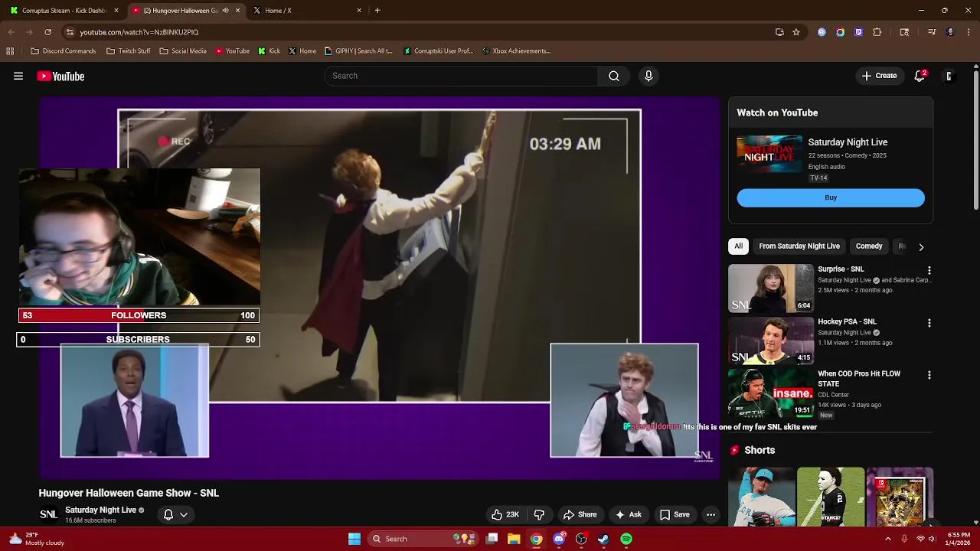Open Discord from the taskbar
Screen dimensions: 980x551
[559, 539]
